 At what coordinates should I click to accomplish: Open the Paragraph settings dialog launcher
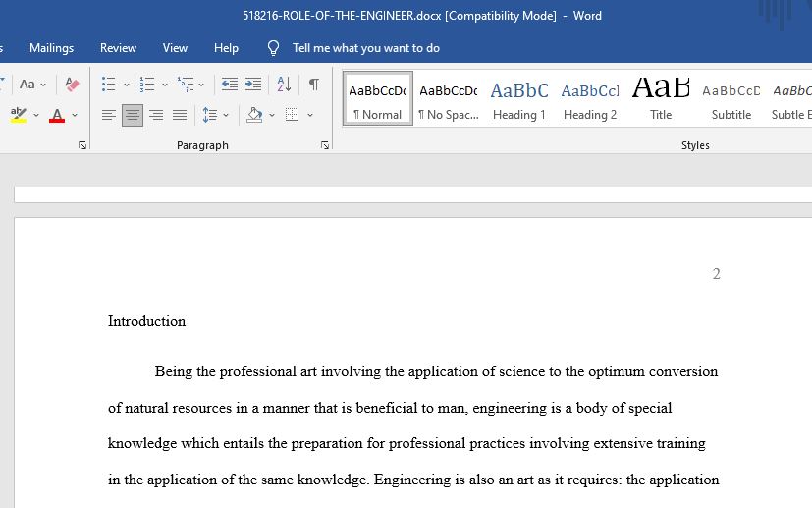[325, 145]
